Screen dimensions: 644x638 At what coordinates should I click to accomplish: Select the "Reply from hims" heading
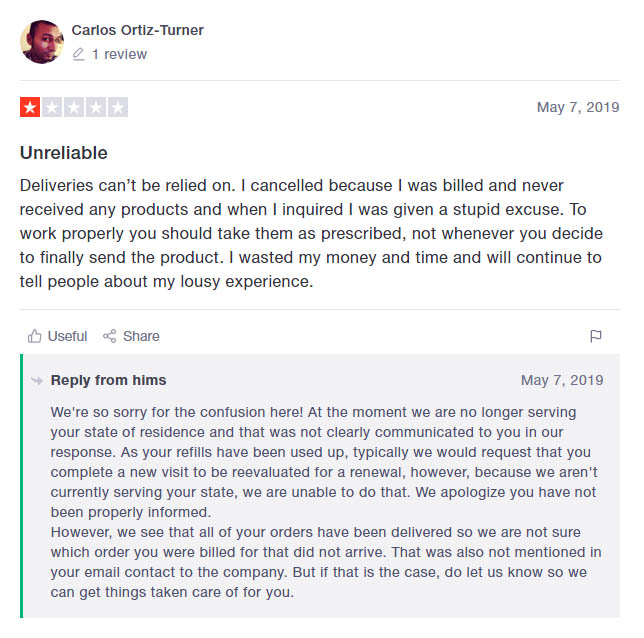coord(109,380)
